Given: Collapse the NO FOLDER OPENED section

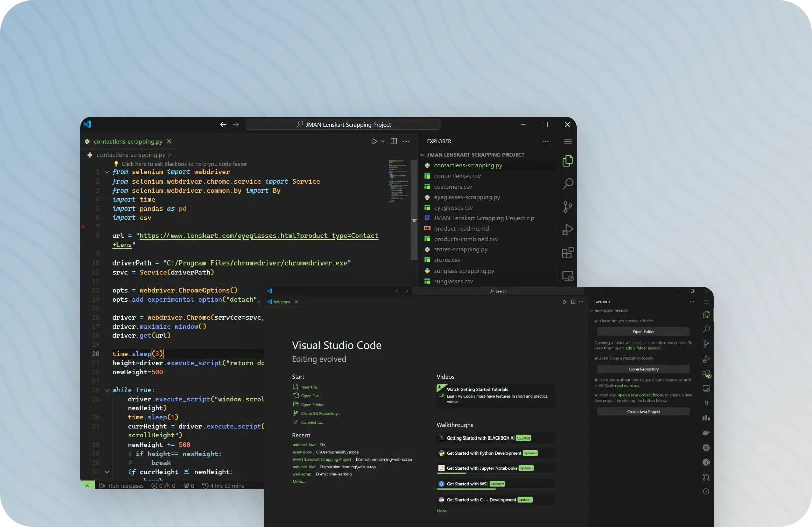Looking at the screenshot, I should pos(591,311).
